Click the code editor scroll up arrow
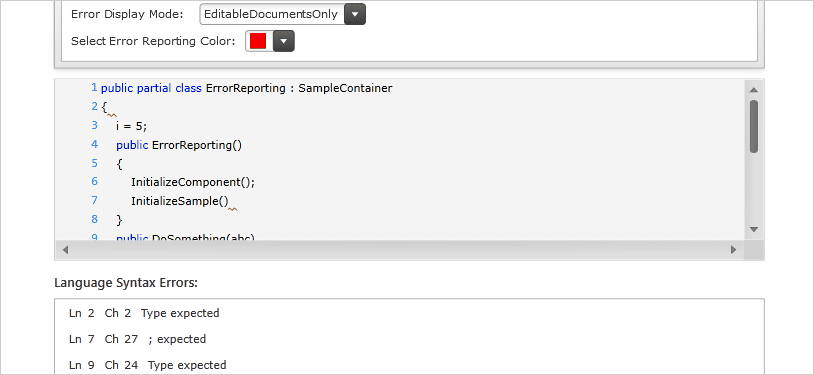 754,90
